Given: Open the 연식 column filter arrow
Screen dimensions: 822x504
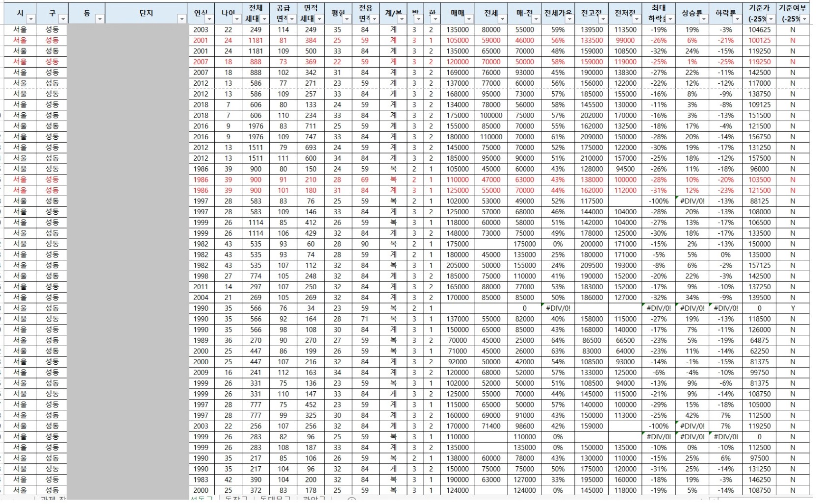Looking at the screenshot, I should [209, 19].
